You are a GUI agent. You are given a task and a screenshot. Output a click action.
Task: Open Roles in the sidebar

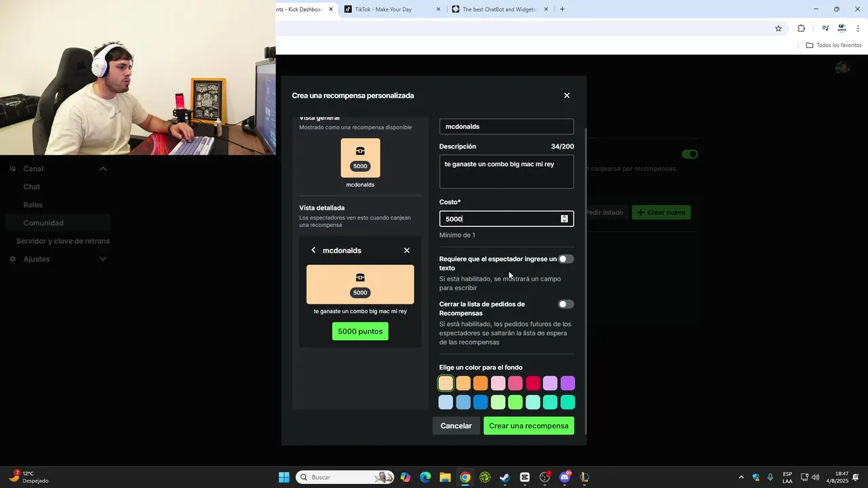pyautogui.click(x=33, y=205)
